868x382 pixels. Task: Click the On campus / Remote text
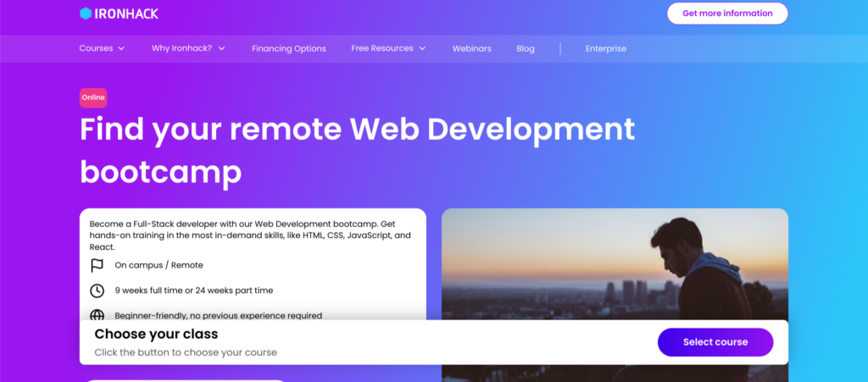pos(159,265)
